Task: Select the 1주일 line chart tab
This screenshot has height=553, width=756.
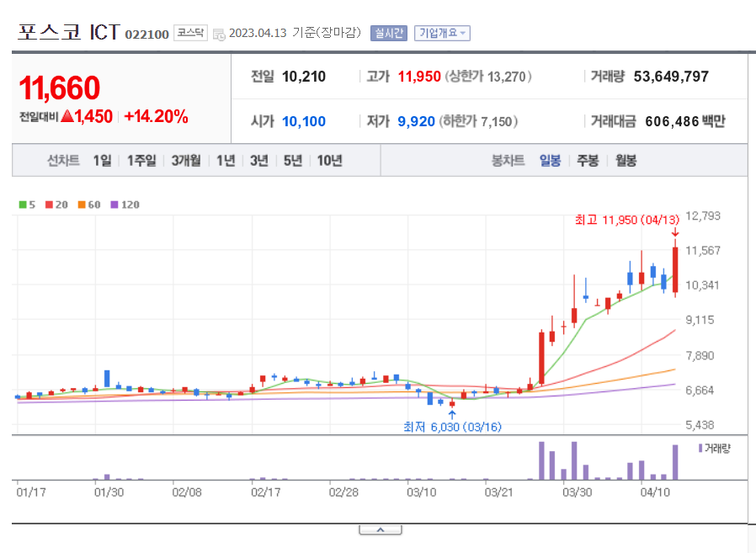Action: (141, 161)
